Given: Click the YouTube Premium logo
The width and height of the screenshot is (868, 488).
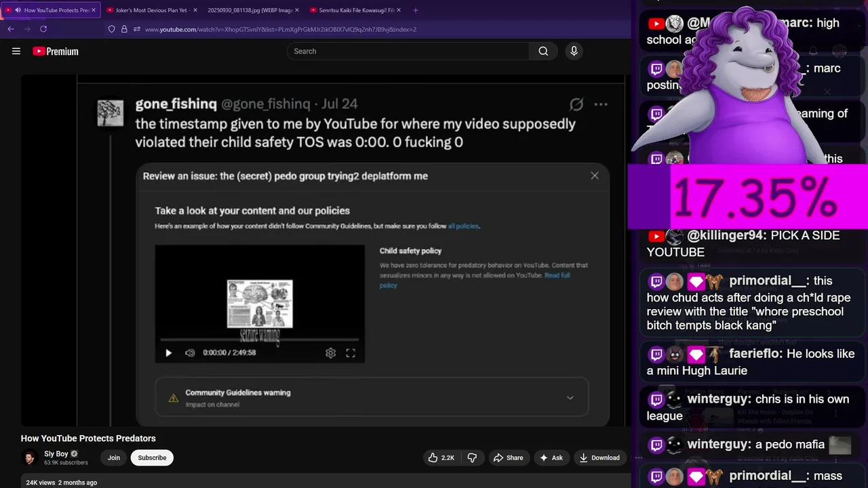Looking at the screenshot, I should [56, 51].
